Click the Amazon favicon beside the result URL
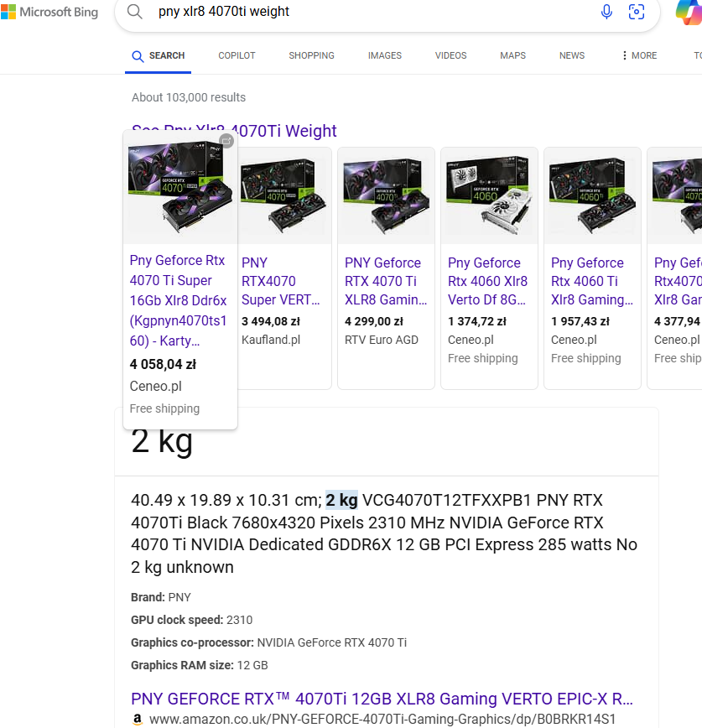This screenshot has height=728, width=702. (138, 719)
